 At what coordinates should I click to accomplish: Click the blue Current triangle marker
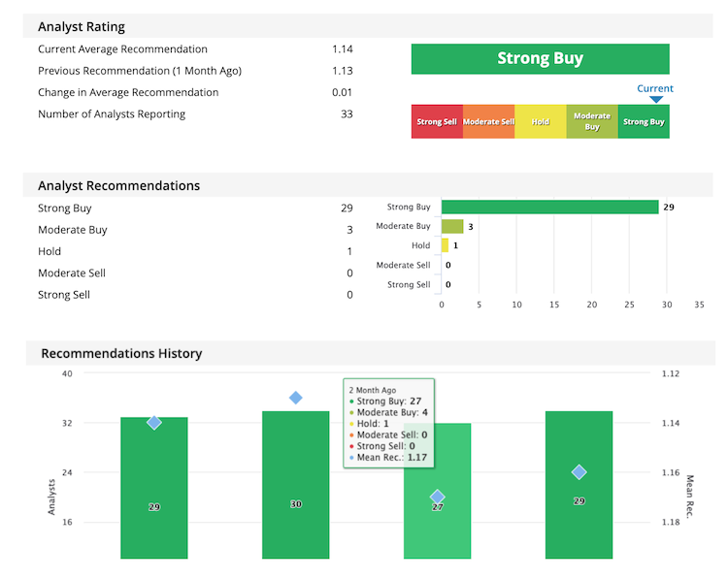tap(655, 99)
